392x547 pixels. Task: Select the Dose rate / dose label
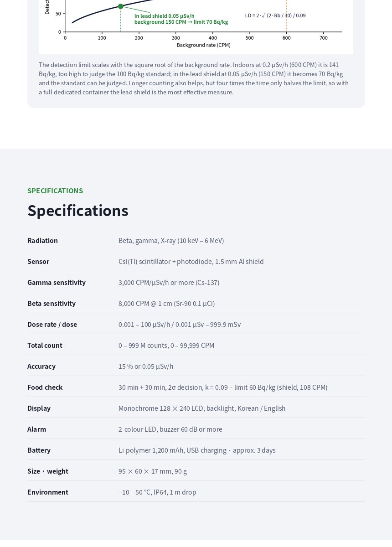(52, 324)
